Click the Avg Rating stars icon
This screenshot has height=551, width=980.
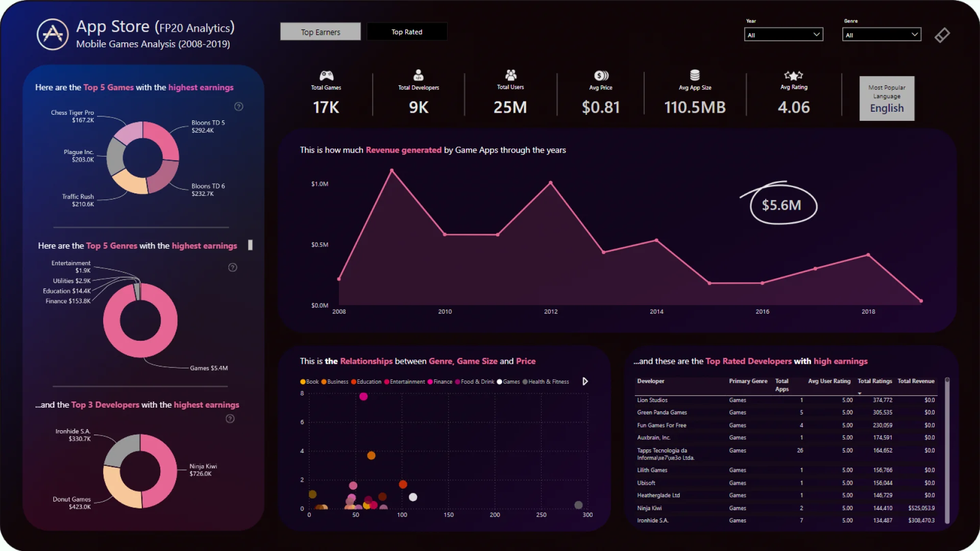[794, 76]
